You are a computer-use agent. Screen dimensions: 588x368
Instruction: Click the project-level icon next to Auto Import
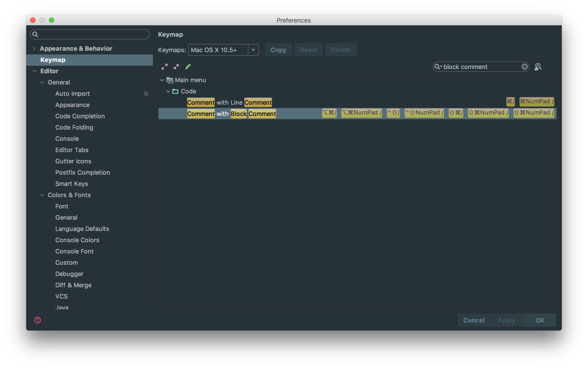[146, 93]
